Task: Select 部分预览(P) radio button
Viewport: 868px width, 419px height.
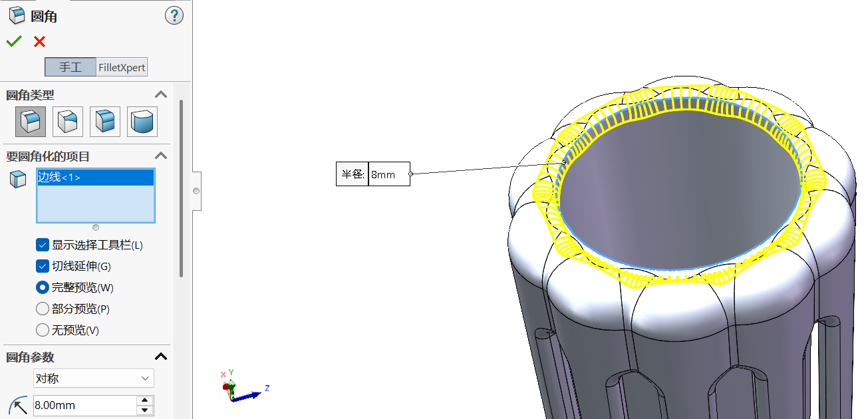Action: coord(43,309)
